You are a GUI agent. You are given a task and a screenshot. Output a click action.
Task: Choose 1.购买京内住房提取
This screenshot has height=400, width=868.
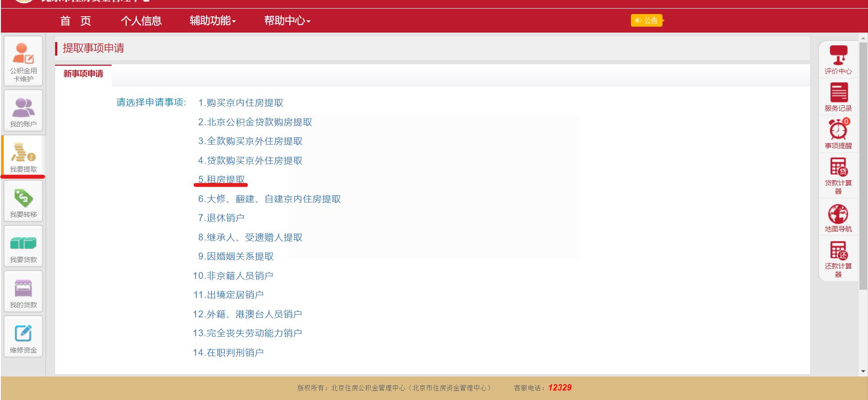tap(241, 103)
